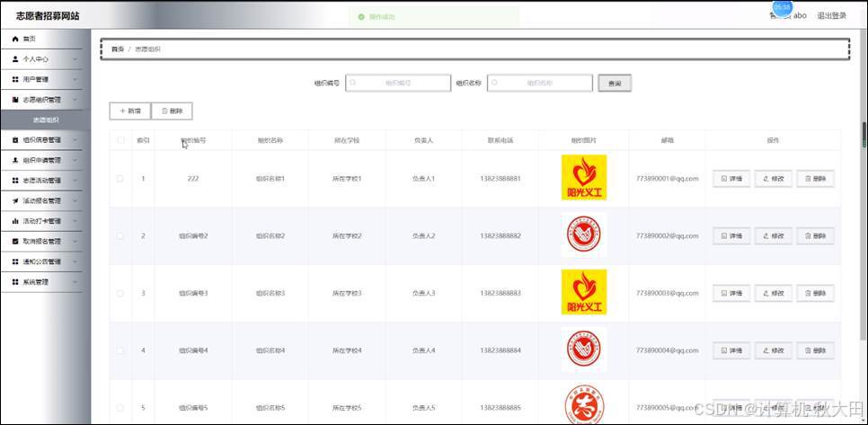Click the phone number 13823888882

[x=500, y=235]
